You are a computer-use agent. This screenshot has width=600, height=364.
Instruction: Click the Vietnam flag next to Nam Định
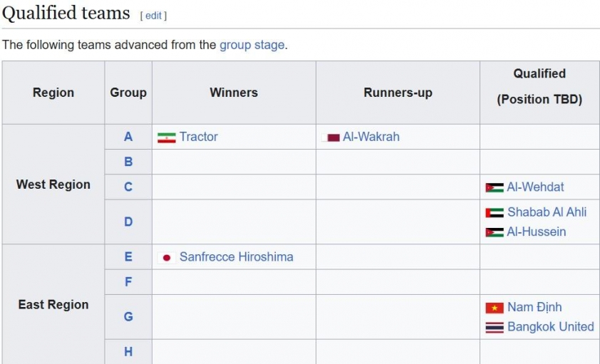pos(495,308)
